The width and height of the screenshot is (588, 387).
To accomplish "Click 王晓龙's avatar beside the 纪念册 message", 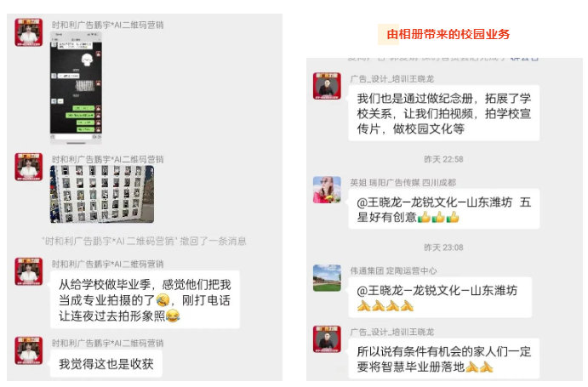I will click(327, 86).
